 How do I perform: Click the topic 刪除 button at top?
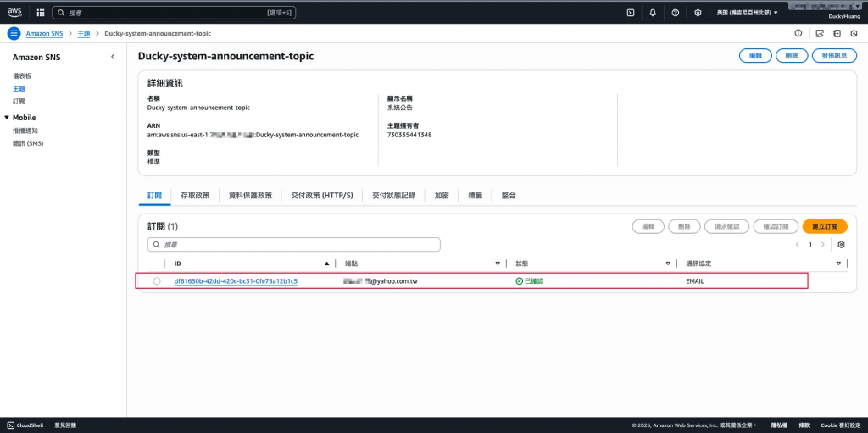(x=792, y=56)
